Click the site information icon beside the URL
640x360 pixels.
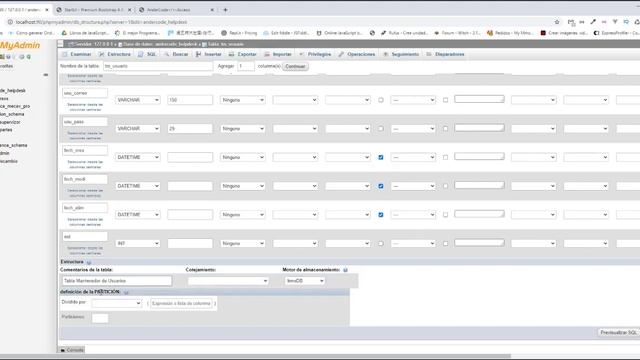tap(10, 22)
